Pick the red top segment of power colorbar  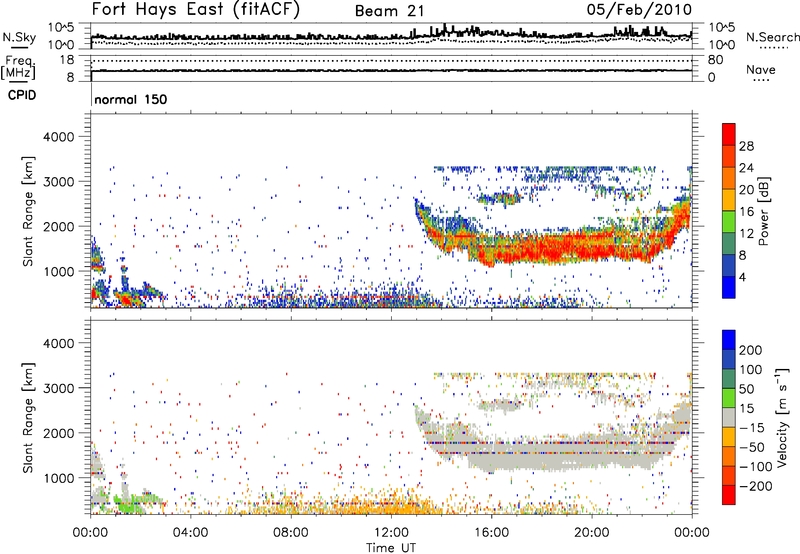tap(729, 134)
